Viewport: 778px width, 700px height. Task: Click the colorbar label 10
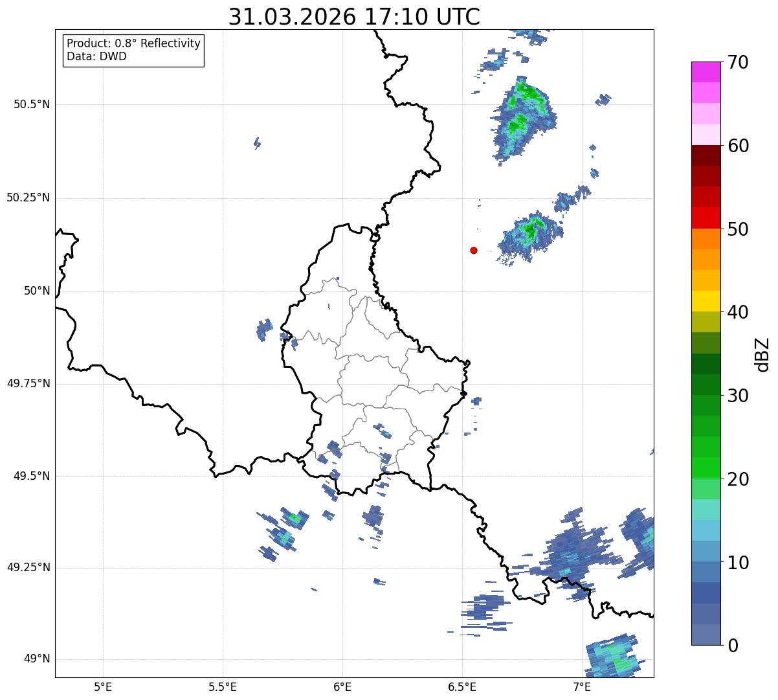[738, 563]
